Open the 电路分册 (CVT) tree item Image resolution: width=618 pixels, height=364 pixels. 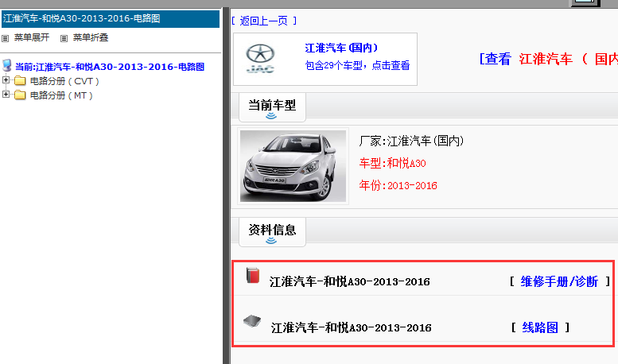(64, 81)
